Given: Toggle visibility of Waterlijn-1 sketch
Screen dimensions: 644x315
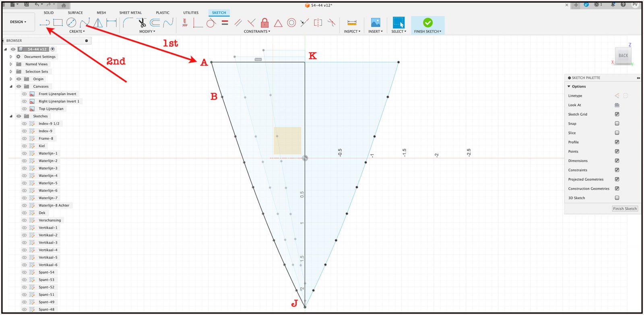Looking at the screenshot, I should tap(24, 153).
